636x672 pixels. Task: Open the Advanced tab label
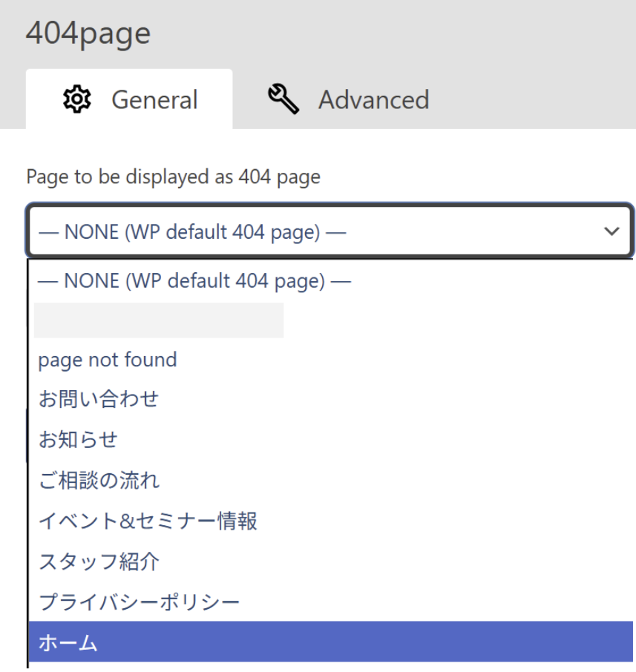pyautogui.click(x=373, y=100)
